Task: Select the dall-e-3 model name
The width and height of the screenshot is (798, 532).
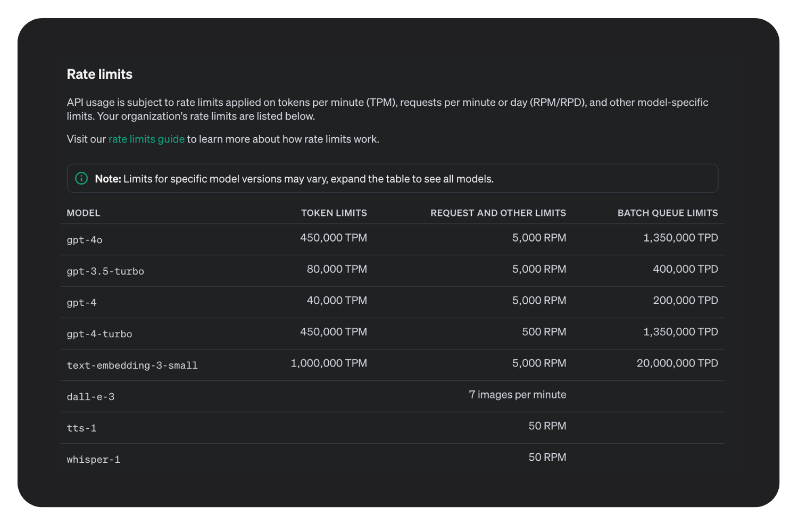Action: pyautogui.click(x=90, y=397)
